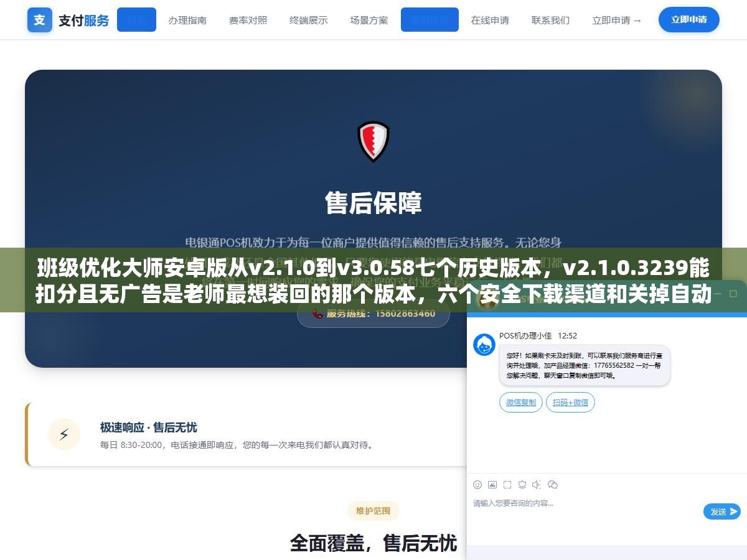Open 办理指南 in the navigation

tap(187, 20)
